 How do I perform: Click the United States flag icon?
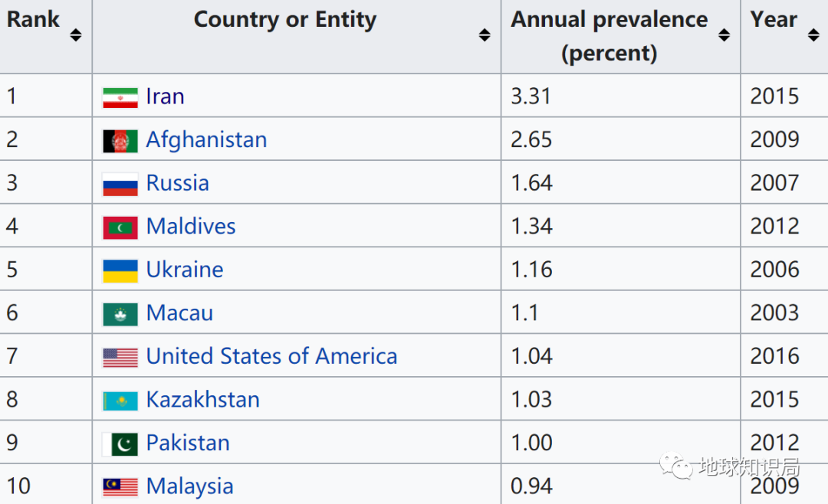click(x=120, y=357)
